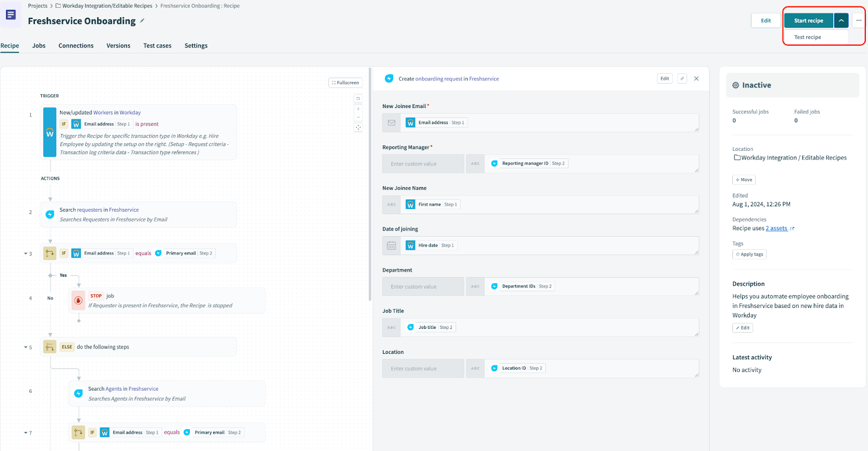Select the Workday trigger step icon
Viewport: 868px width, 451px height.
[50, 132]
